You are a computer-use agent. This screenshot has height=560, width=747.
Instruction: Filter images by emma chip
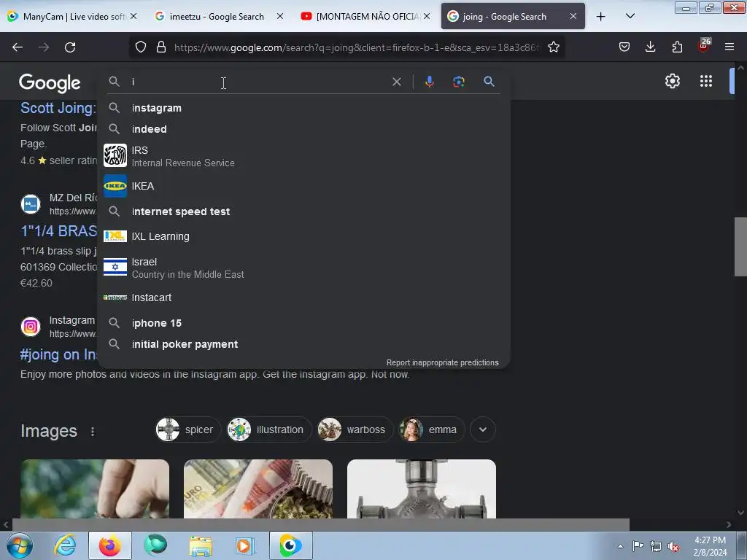click(432, 429)
